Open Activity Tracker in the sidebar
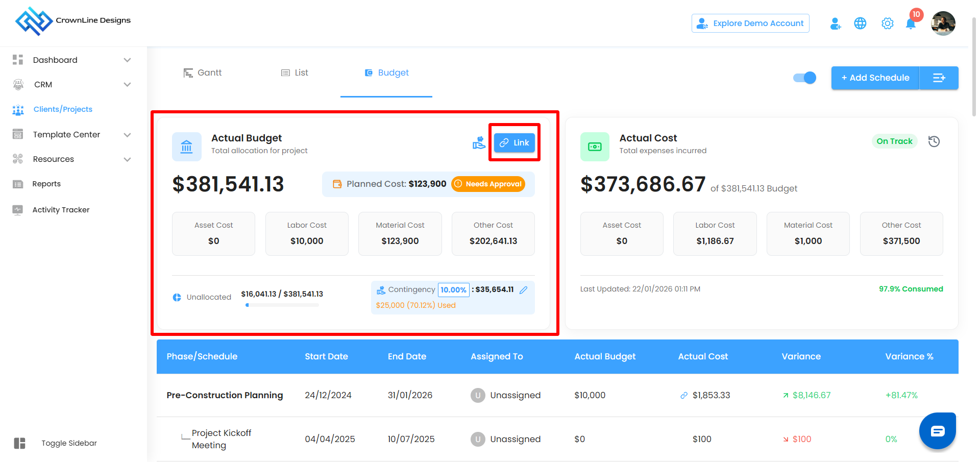The width and height of the screenshot is (980, 462). coord(61,210)
